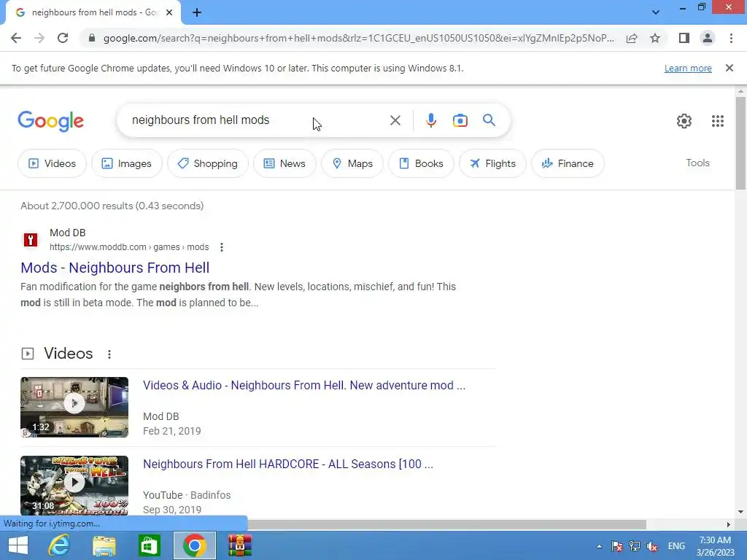The image size is (747, 560).
Task: Click the site lock icon in address bar
Action: (92, 38)
